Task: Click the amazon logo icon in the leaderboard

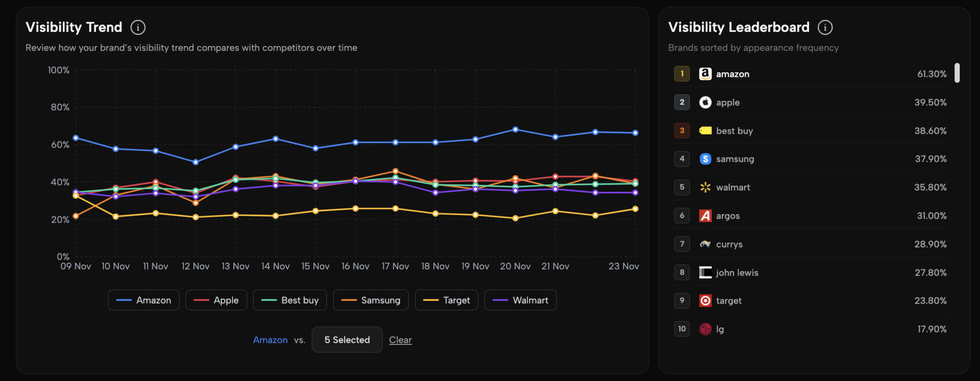Action: pyautogui.click(x=705, y=74)
